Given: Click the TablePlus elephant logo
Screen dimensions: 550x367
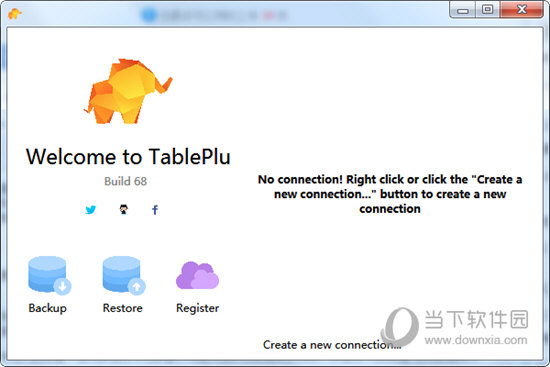Looking at the screenshot, I should (128, 91).
